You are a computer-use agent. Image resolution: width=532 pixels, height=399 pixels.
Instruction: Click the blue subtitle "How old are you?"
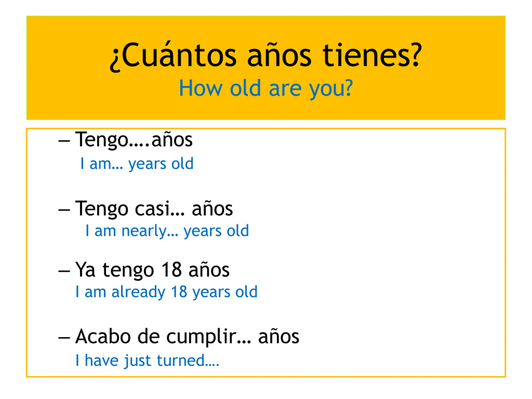266,88
